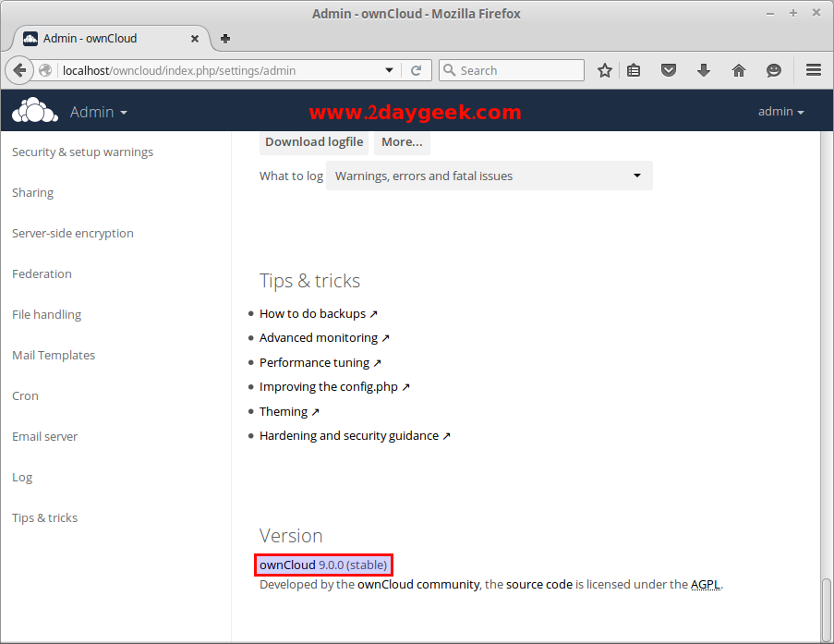
Task: Click the address bar URL field
Action: coord(220,70)
